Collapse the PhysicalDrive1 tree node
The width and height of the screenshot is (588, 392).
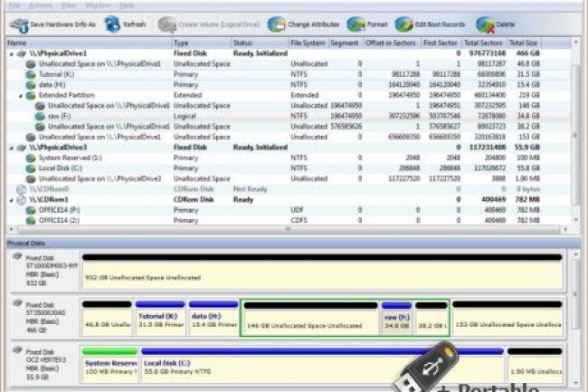10,53
